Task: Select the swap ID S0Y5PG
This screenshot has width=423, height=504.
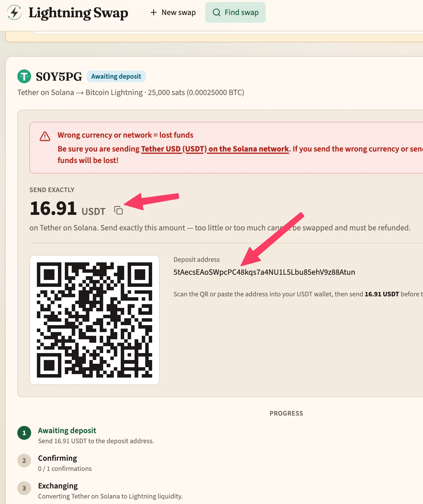Action: [x=59, y=77]
